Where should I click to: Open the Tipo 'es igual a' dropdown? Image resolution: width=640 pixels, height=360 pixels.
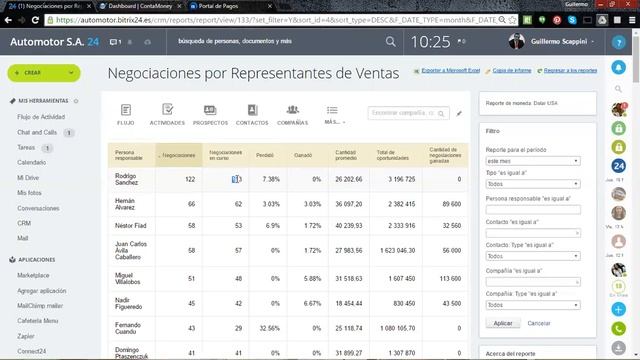(533, 184)
